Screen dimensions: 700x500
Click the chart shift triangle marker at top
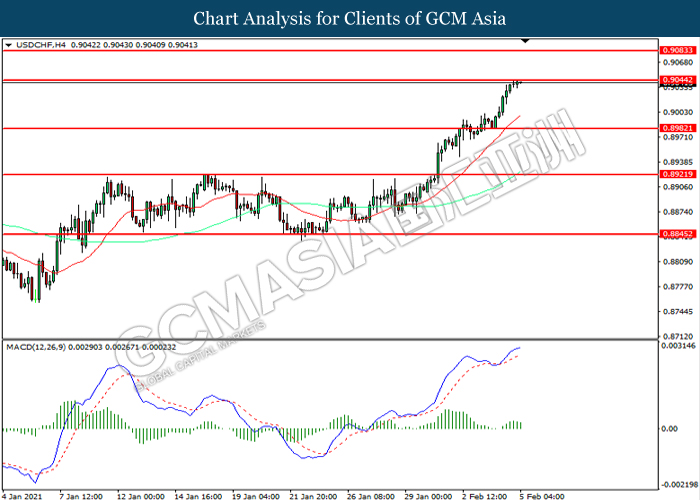coord(525,41)
